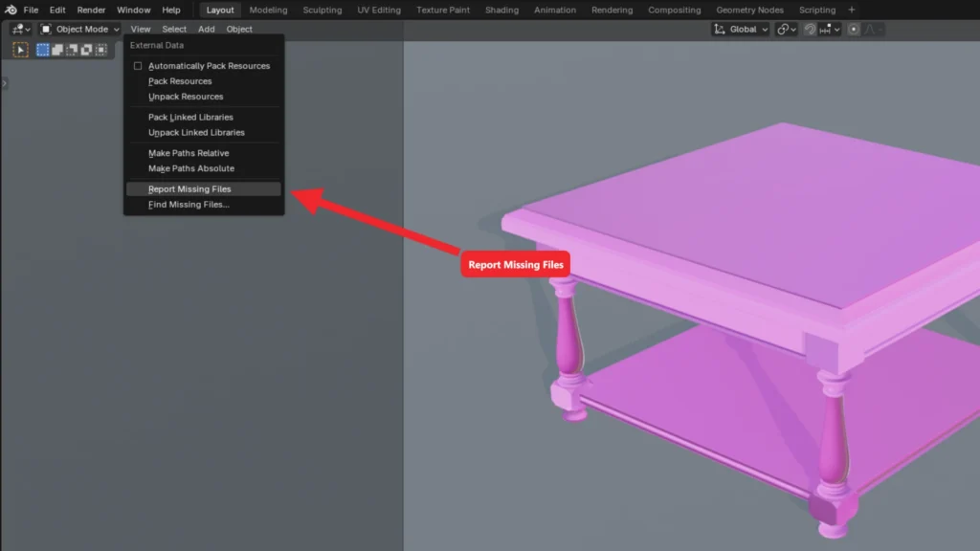Open the viewport Select menu
The width and height of the screenshot is (980, 551).
pos(174,30)
